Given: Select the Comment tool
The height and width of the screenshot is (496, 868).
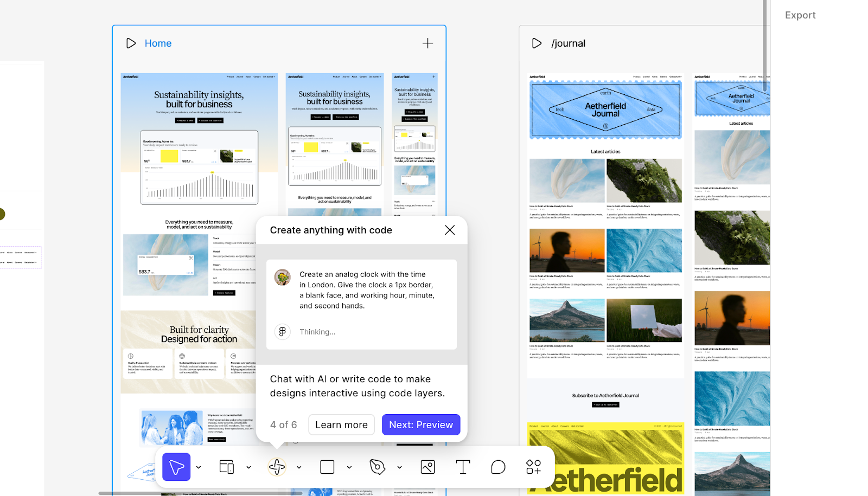Looking at the screenshot, I should coord(498,467).
